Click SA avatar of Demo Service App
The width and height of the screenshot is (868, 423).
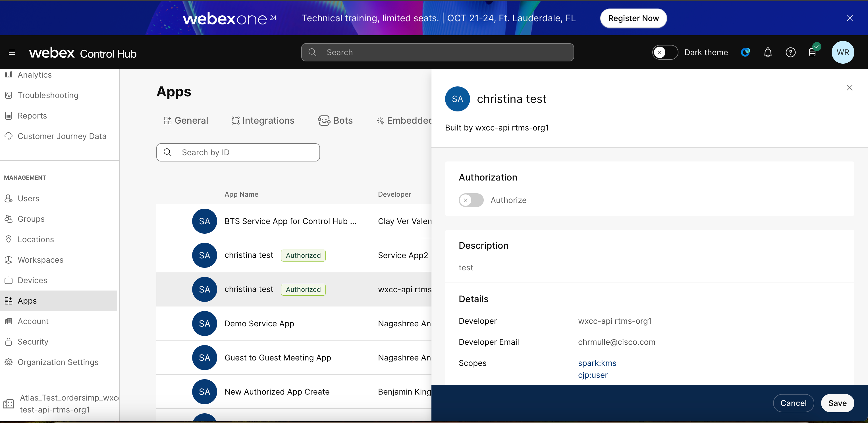point(205,324)
